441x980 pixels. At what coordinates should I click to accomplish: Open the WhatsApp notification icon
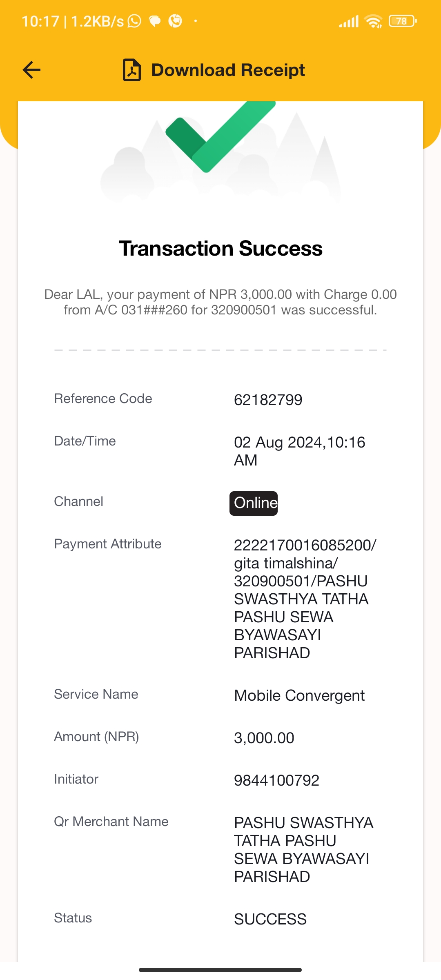[134, 21]
